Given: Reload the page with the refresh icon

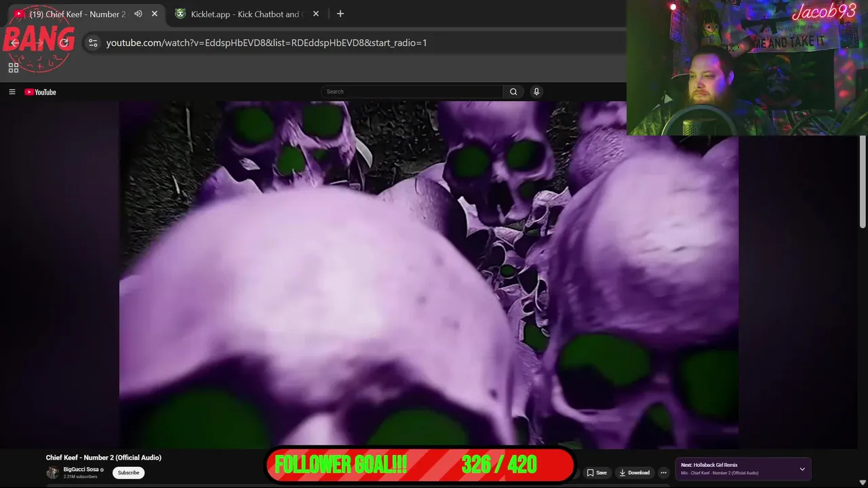Looking at the screenshot, I should (x=64, y=43).
